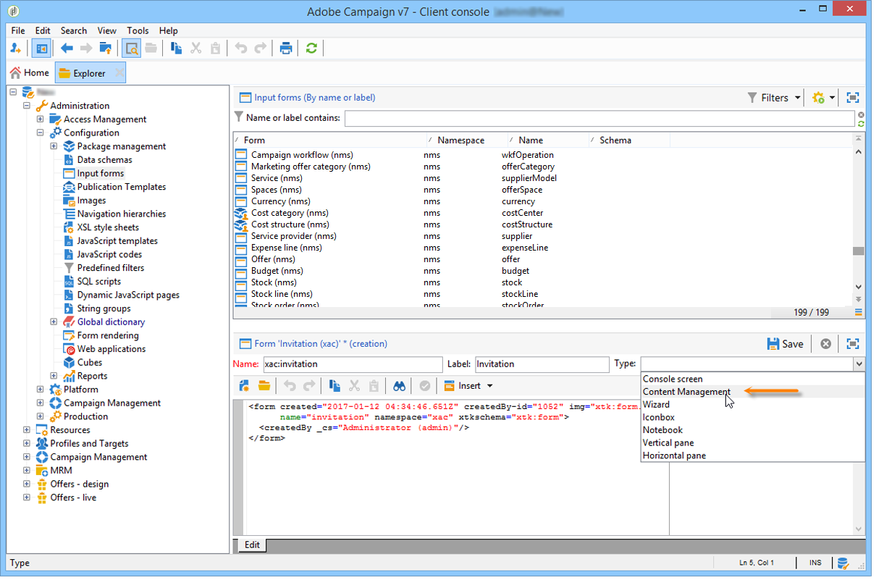Viewport: 884px width, 588px height.
Task: Switch to the Home tab
Action: pyautogui.click(x=30, y=73)
